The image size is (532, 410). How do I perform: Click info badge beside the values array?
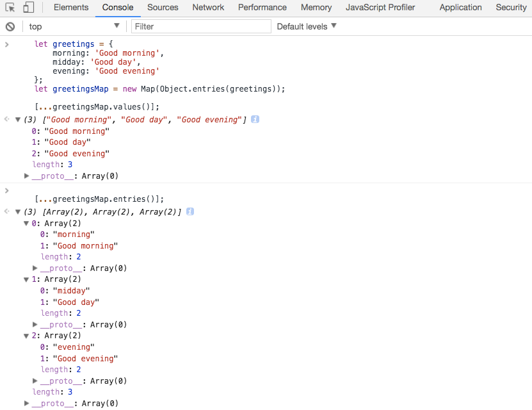(x=255, y=119)
